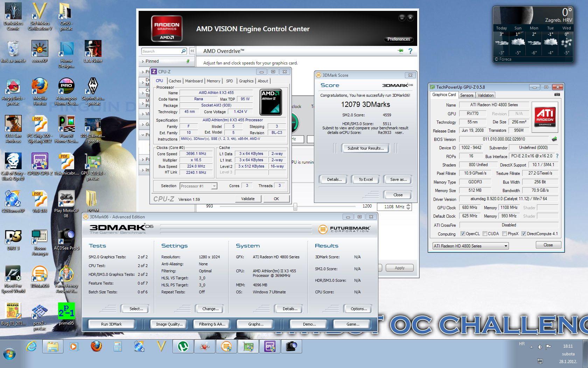This screenshot has width=588, height=368.
Task: Open Preferences in AMD VISION Engine Control Center
Action: 399,39
